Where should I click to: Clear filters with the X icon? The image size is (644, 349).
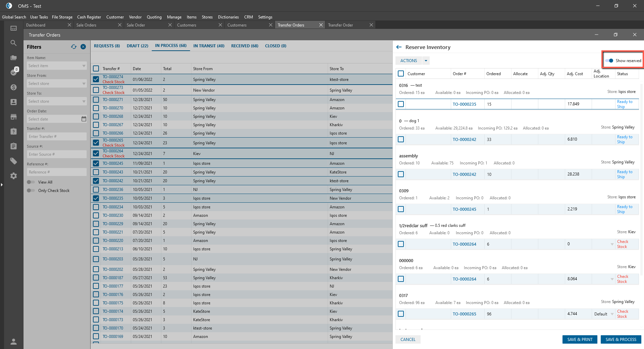(83, 47)
